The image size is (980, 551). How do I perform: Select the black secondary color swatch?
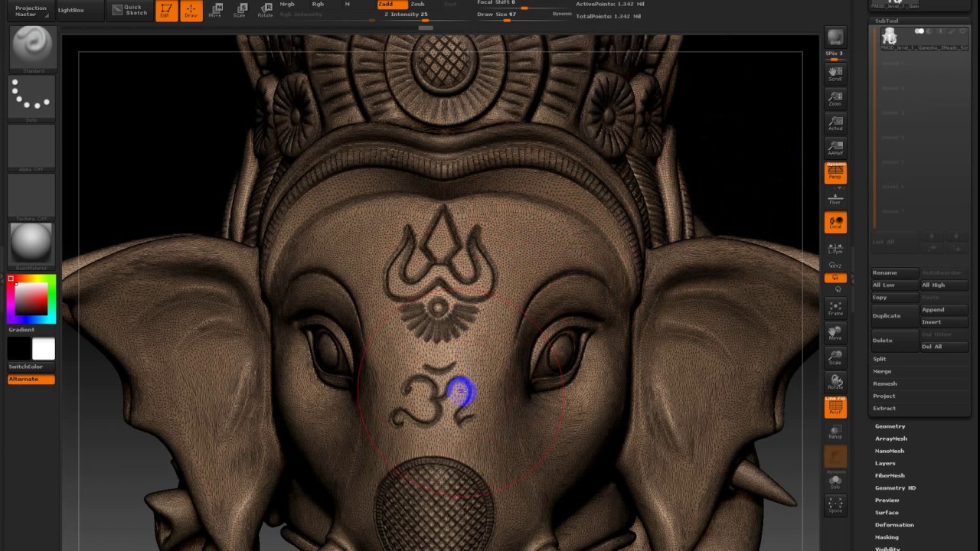[x=19, y=349]
